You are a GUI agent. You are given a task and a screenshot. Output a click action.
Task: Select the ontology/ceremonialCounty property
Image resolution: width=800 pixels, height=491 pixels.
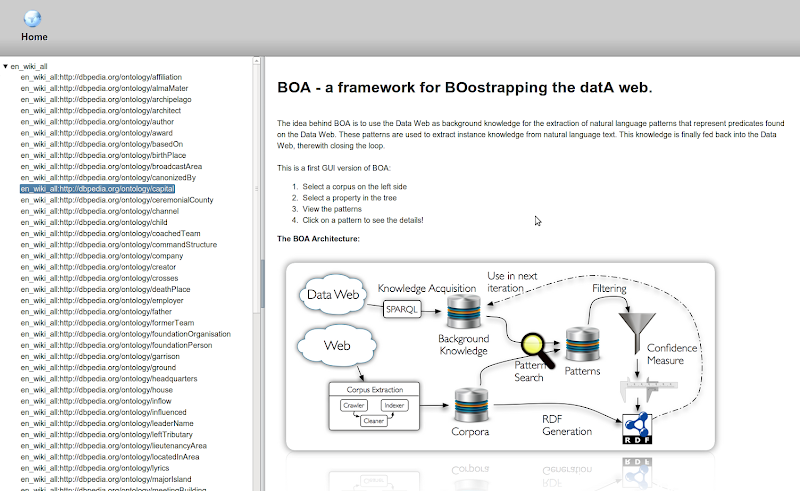pos(117,200)
